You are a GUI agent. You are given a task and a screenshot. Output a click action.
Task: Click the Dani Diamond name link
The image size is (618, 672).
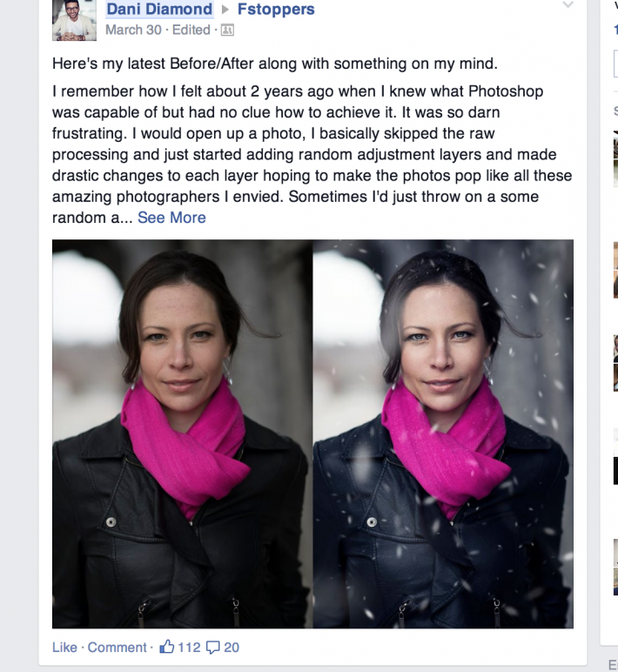pyautogui.click(x=159, y=9)
